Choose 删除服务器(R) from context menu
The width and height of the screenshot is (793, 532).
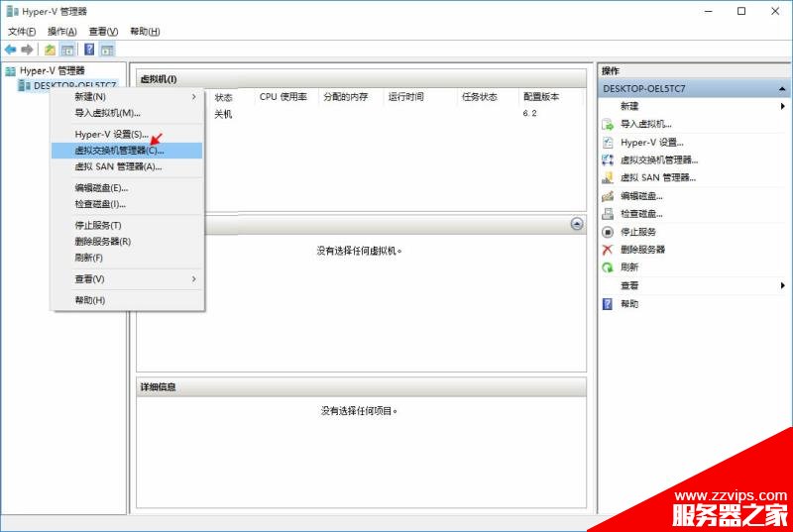click(x=127, y=242)
